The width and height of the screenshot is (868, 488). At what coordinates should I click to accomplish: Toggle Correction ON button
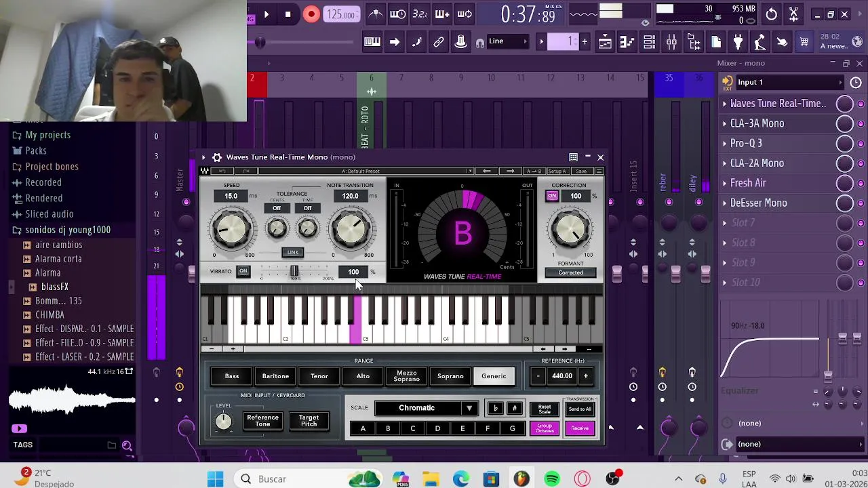pyautogui.click(x=552, y=196)
